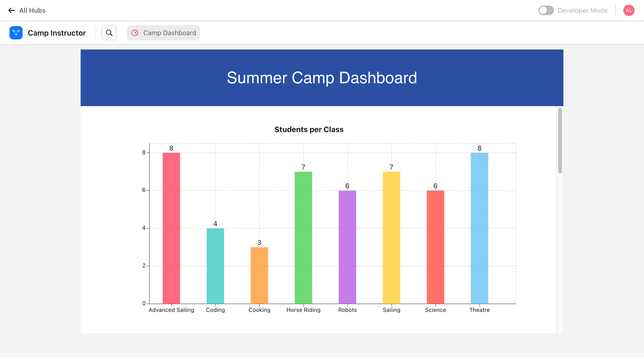Click the Summer Camp Dashboard banner title
644x359 pixels.
pyautogui.click(x=322, y=78)
